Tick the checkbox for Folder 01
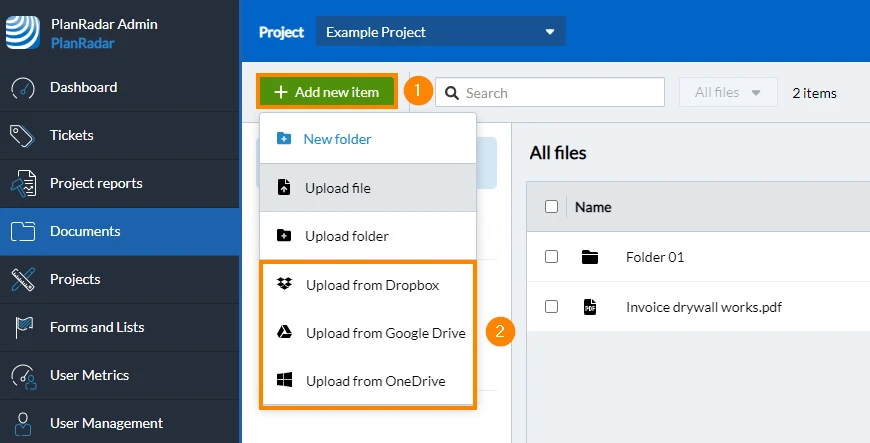Viewport: 870px width, 443px height. [551, 256]
